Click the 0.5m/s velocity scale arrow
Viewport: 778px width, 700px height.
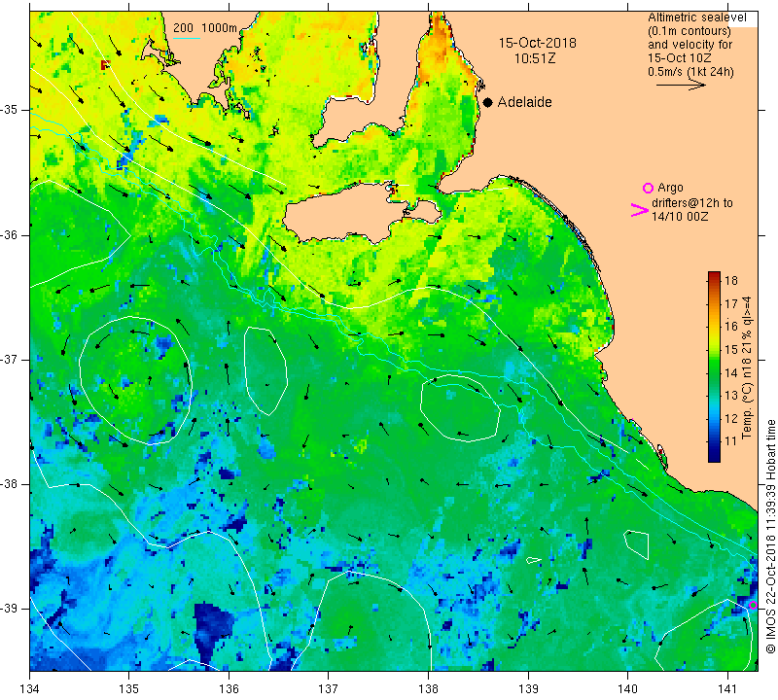[x=681, y=86]
